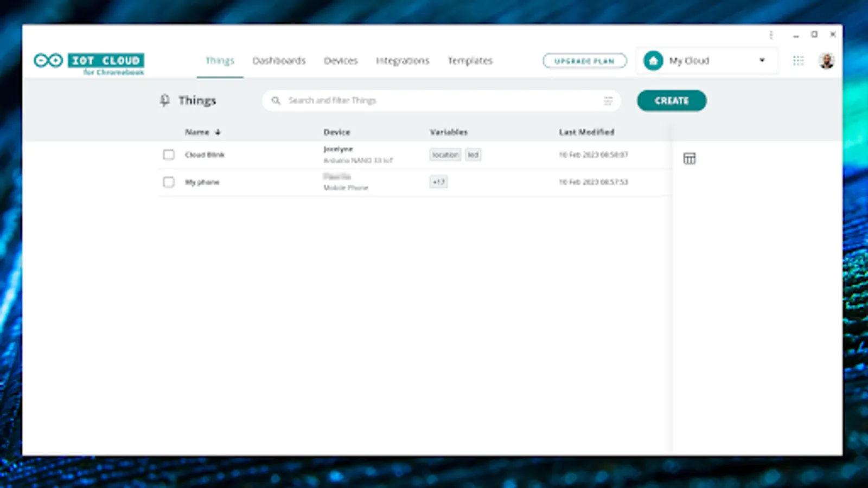Expand the My Cloud space dropdown
Image resolution: width=868 pixels, height=488 pixels.
(762, 60)
